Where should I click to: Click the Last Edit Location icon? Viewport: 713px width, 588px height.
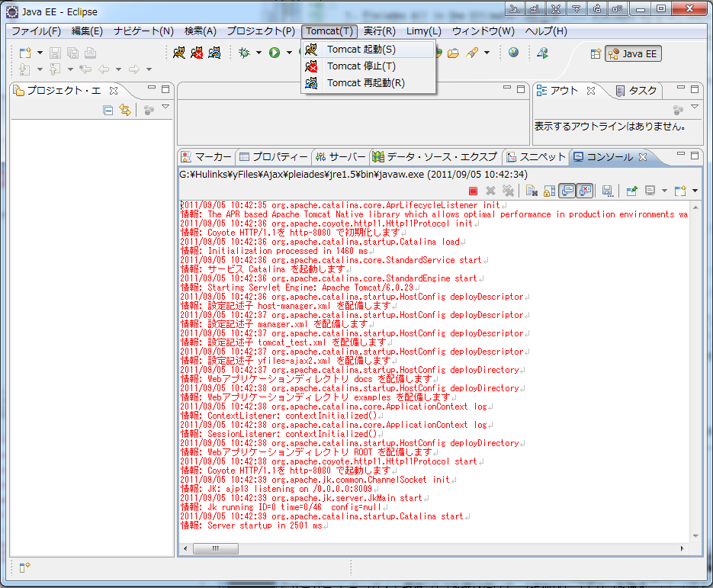pos(85,69)
